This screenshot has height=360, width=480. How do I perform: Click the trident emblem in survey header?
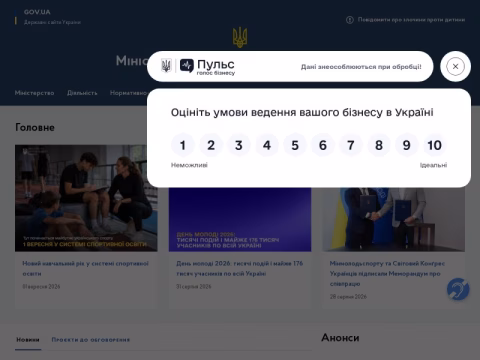[166, 66]
